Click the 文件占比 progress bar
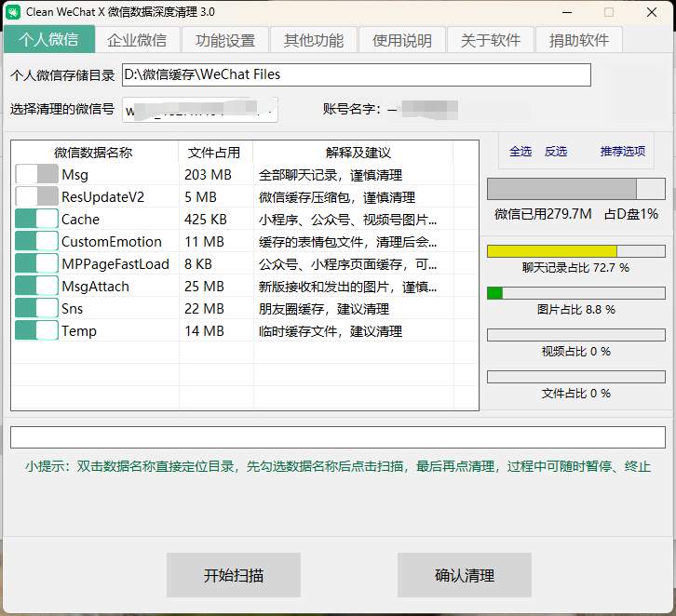The width and height of the screenshot is (676, 616). pyautogui.click(x=576, y=377)
